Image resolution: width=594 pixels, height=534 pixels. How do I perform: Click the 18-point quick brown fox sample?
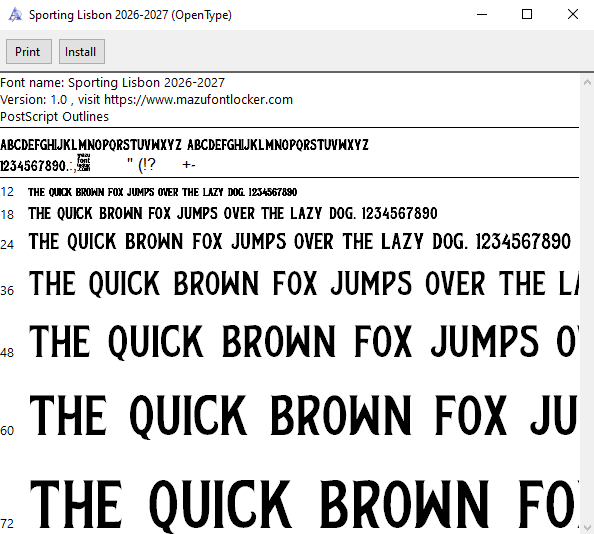[233, 214]
